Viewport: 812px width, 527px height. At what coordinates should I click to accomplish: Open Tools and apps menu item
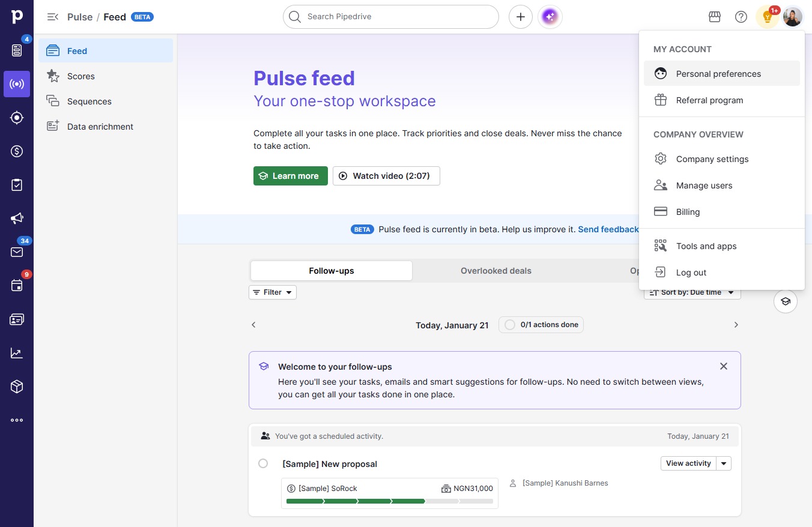722,246
